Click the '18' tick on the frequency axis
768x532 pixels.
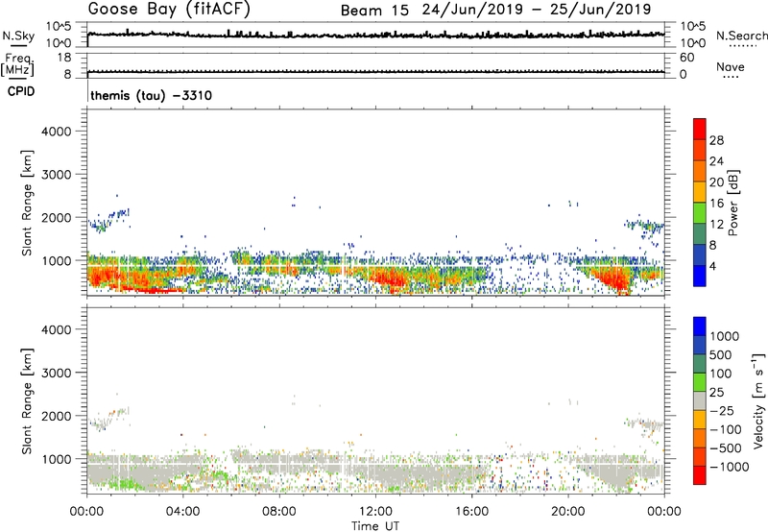coord(63,58)
